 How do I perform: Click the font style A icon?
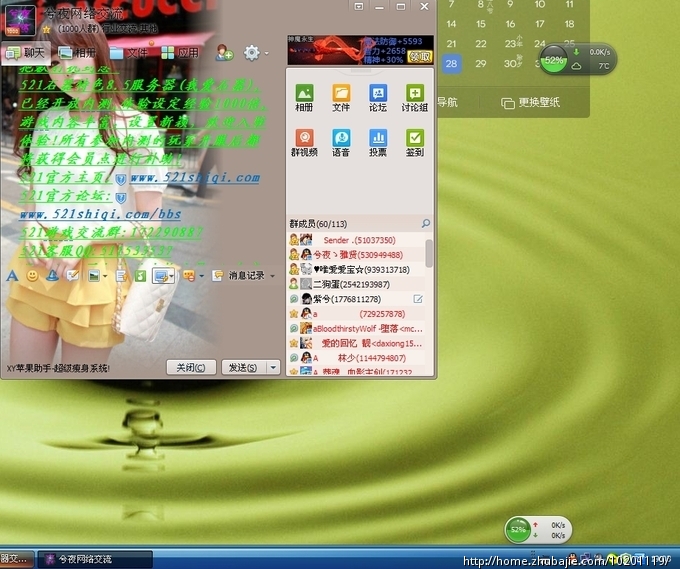point(12,275)
